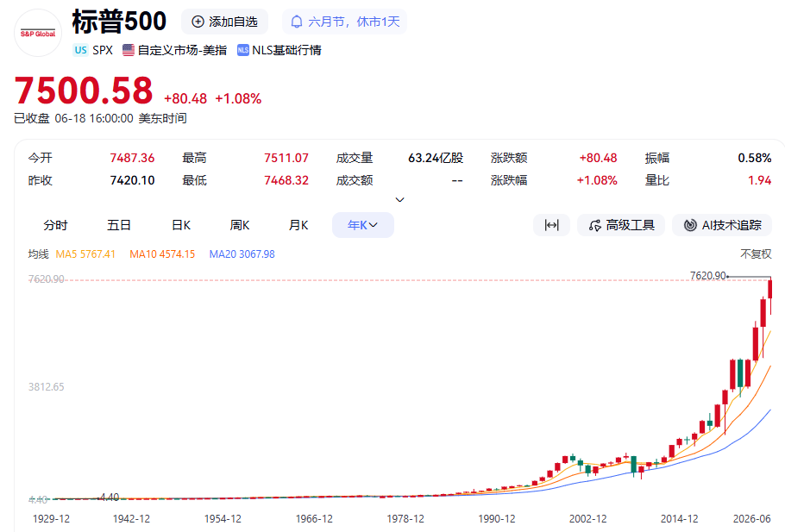This screenshot has height=532, width=785.
Task: Click the 涨跌幅 value +1.08% in table
Action: pos(597,180)
